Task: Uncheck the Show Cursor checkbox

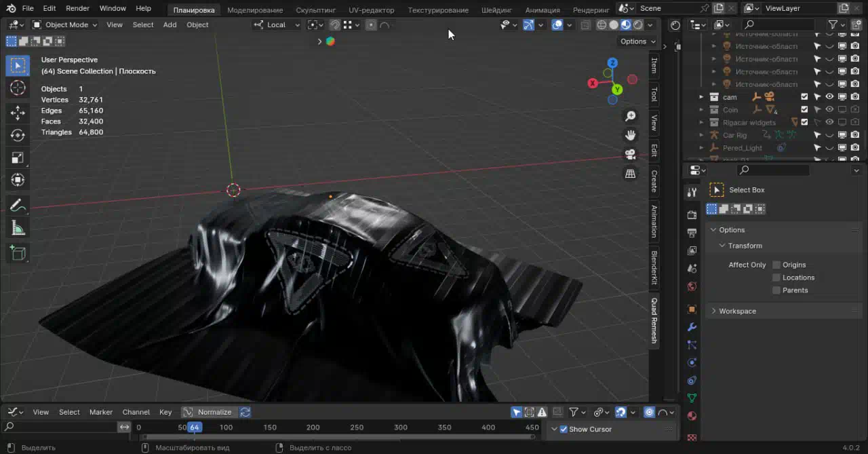Action: (x=564, y=430)
